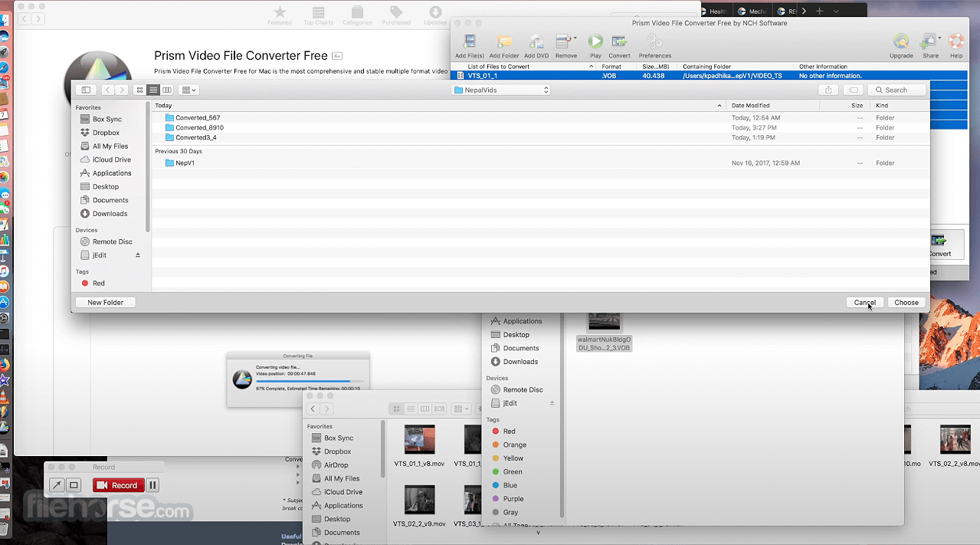
Task: Click the New Folder button
Action: [105, 302]
